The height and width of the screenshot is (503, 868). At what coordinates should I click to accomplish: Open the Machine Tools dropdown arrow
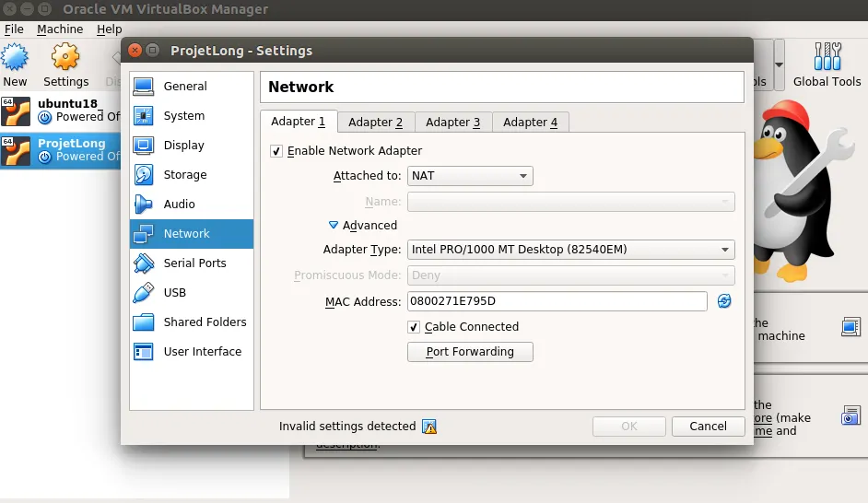click(x=779, y=64)
